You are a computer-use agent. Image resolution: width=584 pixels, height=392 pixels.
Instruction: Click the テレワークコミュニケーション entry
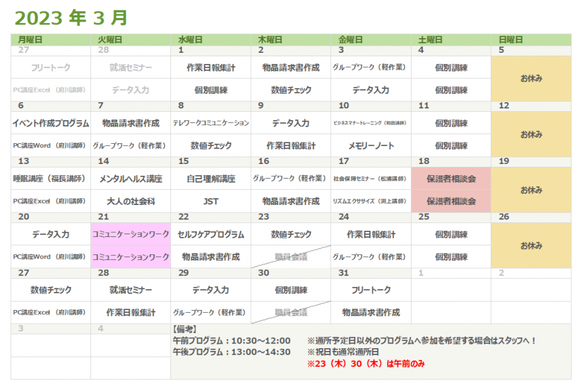pos(211,123)
